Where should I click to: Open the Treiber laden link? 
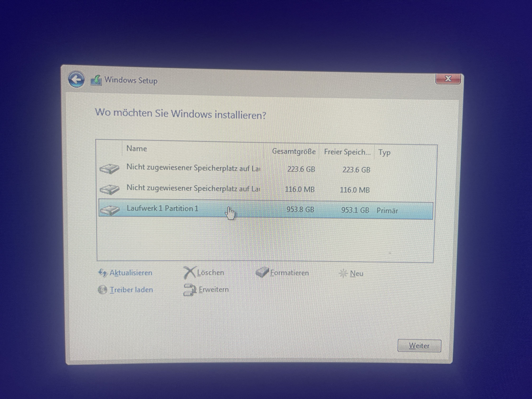[131, 290]
